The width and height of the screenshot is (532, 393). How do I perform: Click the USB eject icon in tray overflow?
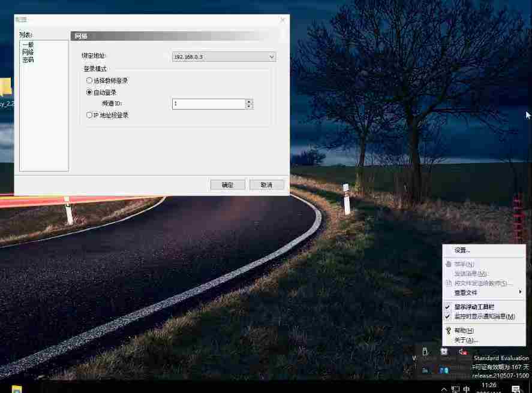(x=425, y=352)
